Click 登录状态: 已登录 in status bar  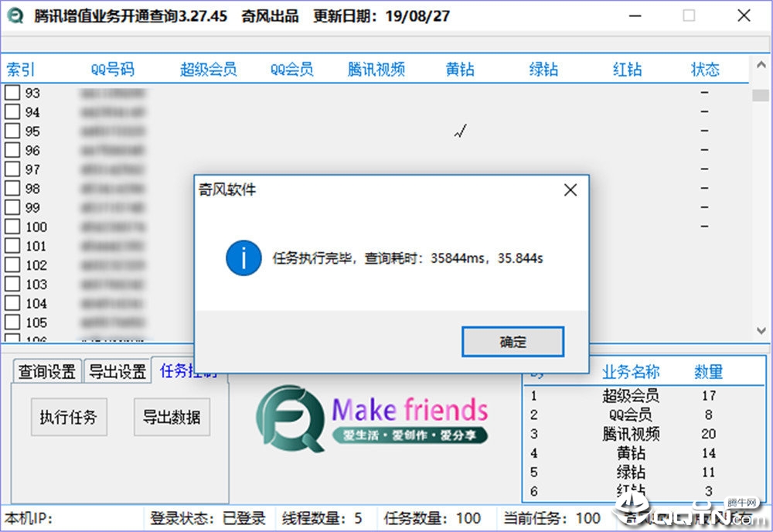[x=207, y=518]
